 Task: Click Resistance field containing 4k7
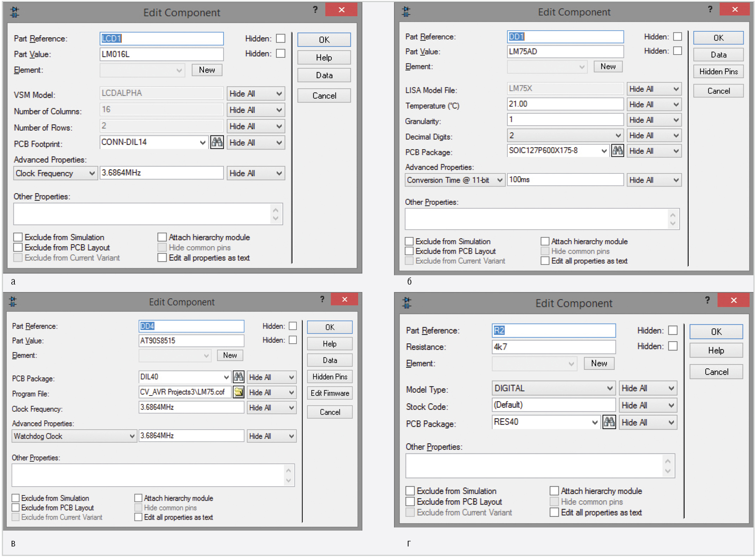coord(554,347)
